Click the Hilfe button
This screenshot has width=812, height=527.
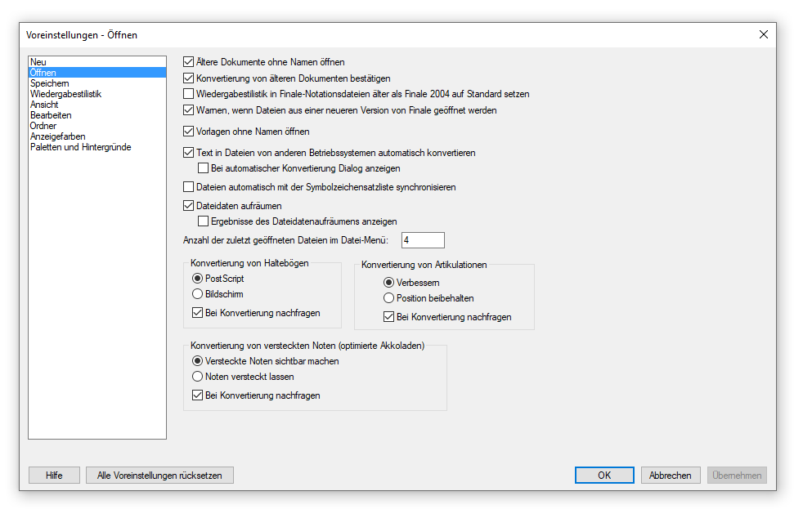[54, 476]
